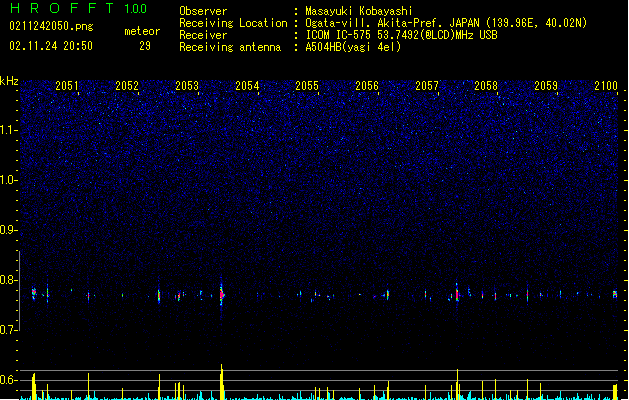Screen dimensions: 629x400
Task: Click the 2051 time marker
Action: click(67, 86)
